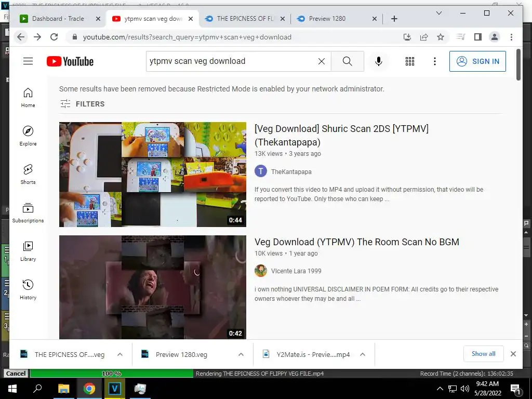The width and height of the screenshot is (532, 399).
Task: Expand options for Preview 1280.veg download
Action: pyautogui.click(x=241, y=354)
